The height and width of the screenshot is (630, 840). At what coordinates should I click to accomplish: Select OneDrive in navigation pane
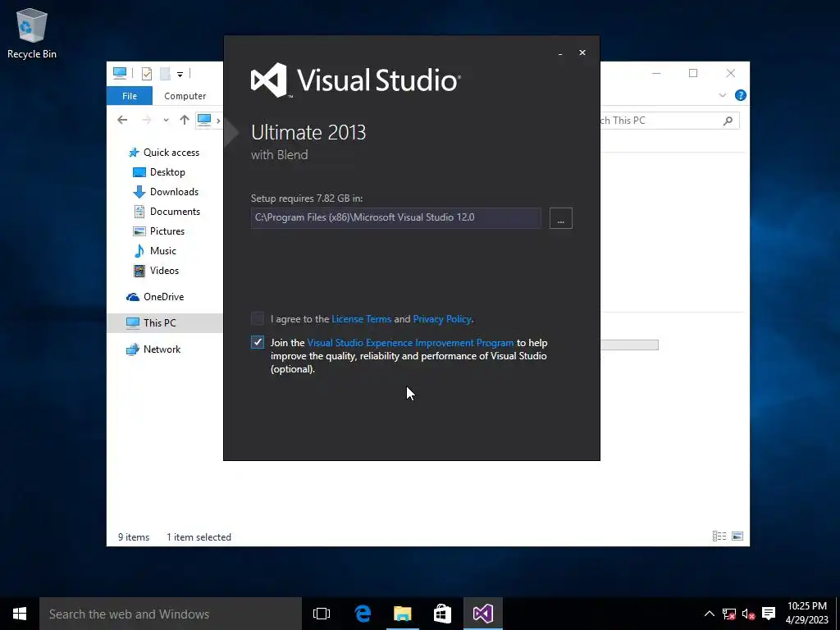click(155, 297)
